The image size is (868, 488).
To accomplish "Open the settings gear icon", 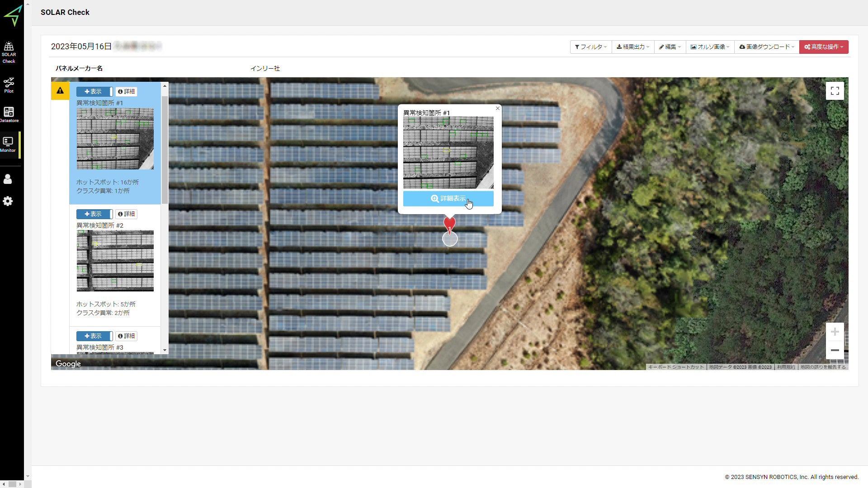I will click(8, 201).
